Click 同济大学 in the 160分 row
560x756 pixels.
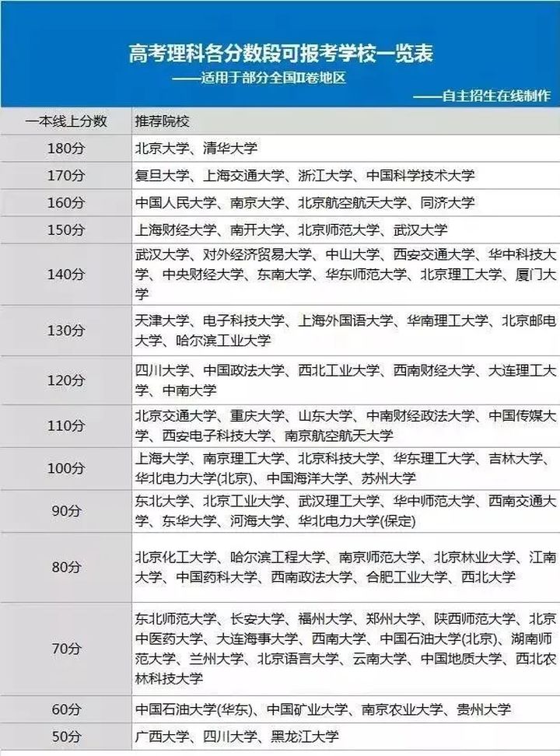pos(448,202)
